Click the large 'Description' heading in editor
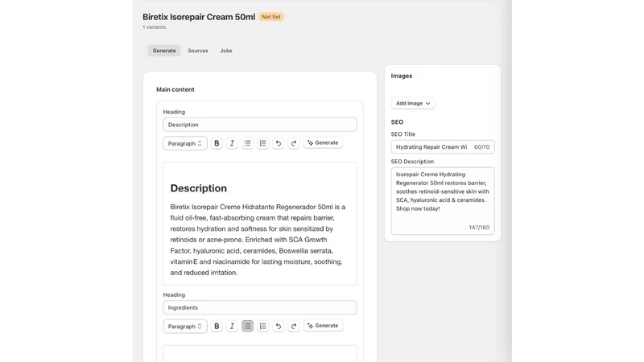The image size is (644, 362). click(x=198, y=188)
